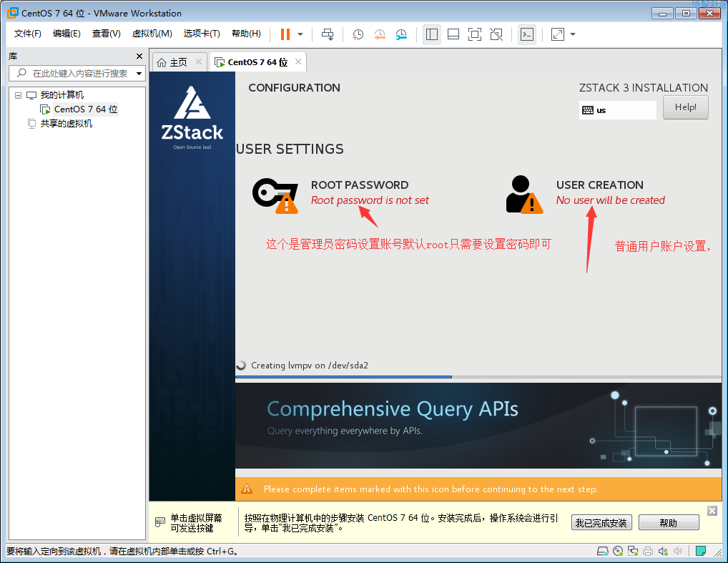Click the Comprehensive Query APIs banner
The height and width of the screenshot is (563, 728).
click(x=478, y=426)
